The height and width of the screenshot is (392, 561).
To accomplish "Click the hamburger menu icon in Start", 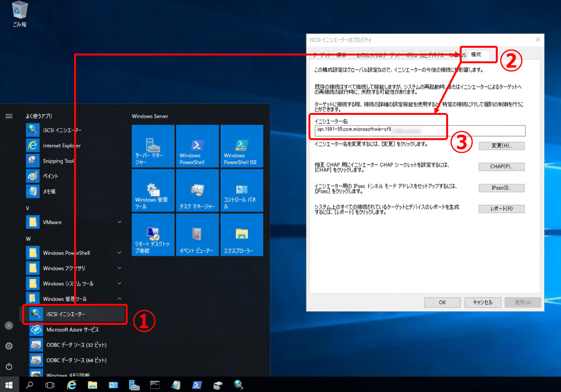I will click(x=9, y=116).
